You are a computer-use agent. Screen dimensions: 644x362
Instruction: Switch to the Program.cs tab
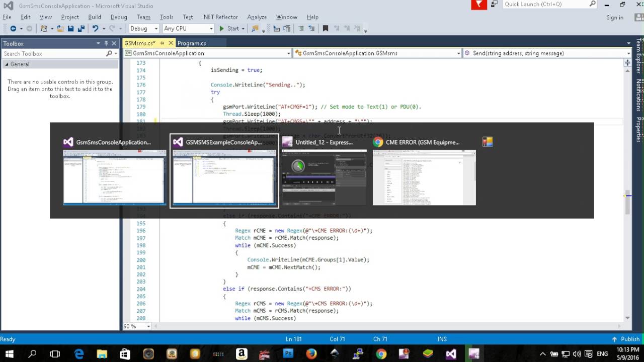point(192,43)
